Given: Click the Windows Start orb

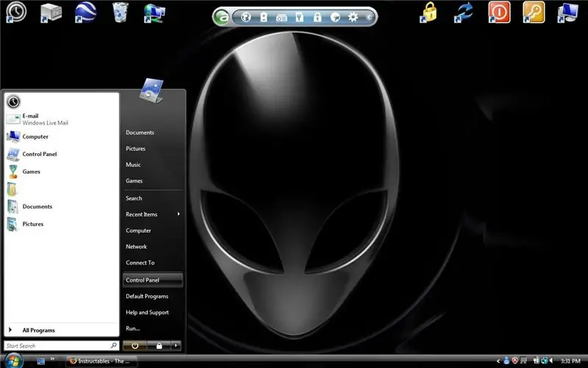Looking at the screenshot, I should 13,361.
